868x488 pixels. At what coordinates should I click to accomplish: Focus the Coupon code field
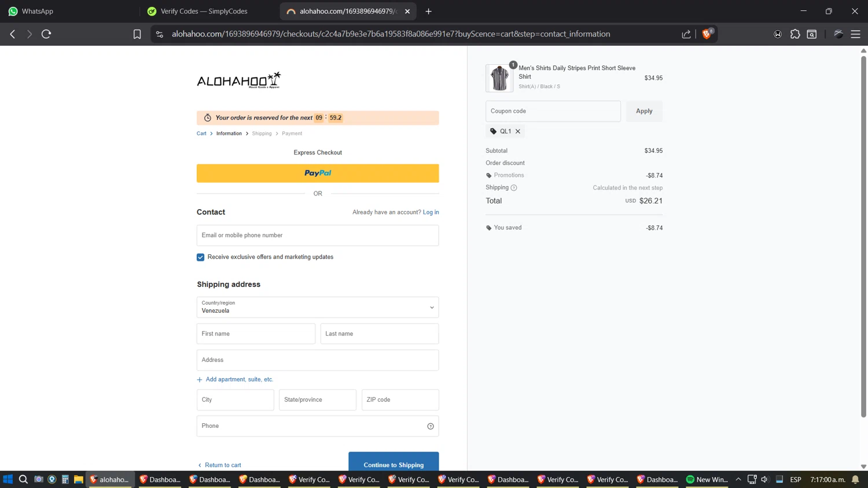coord(553,111)
